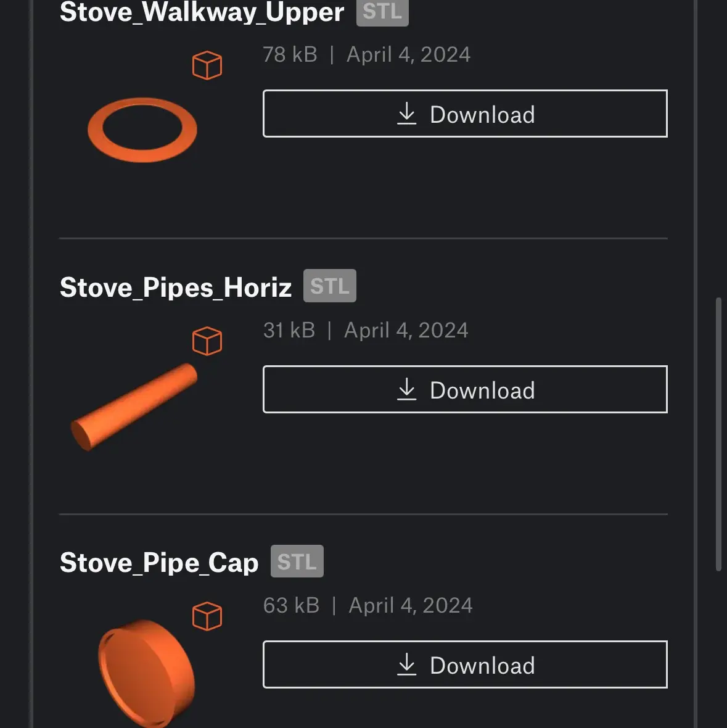Download the Stove_Pipe_Cap file

465,664
